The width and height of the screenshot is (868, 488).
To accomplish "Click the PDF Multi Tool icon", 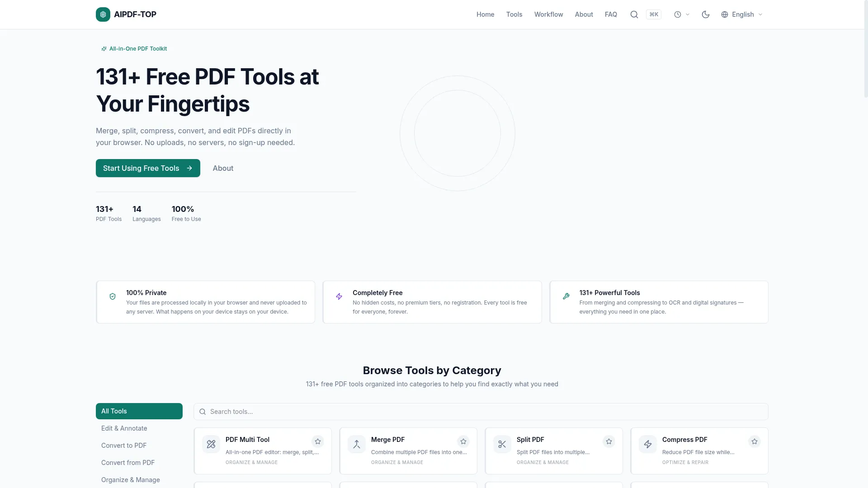I will point(211,444).
